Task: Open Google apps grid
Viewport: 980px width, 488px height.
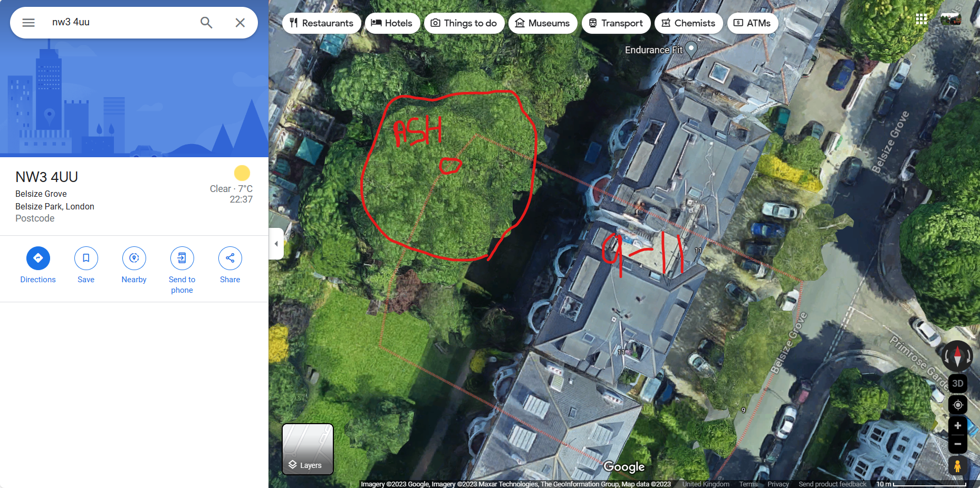Action: (921, 19)
